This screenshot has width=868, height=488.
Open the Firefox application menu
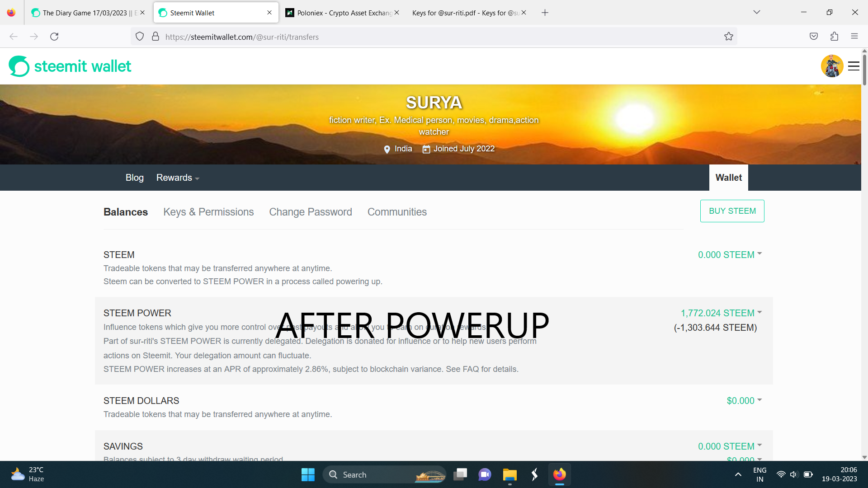tap(854, 37)
